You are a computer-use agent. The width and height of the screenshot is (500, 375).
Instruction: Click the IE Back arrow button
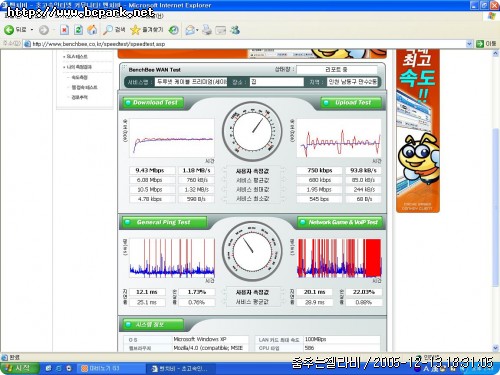click(9, 30)
